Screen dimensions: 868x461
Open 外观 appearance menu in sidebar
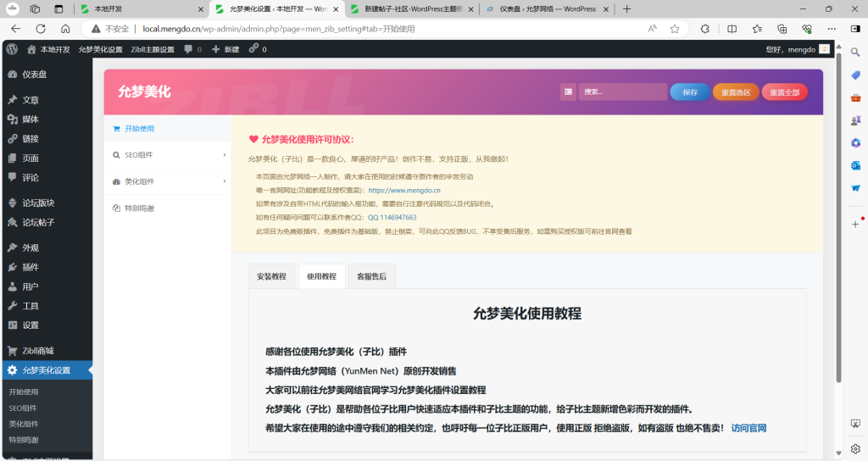(31, 247)
